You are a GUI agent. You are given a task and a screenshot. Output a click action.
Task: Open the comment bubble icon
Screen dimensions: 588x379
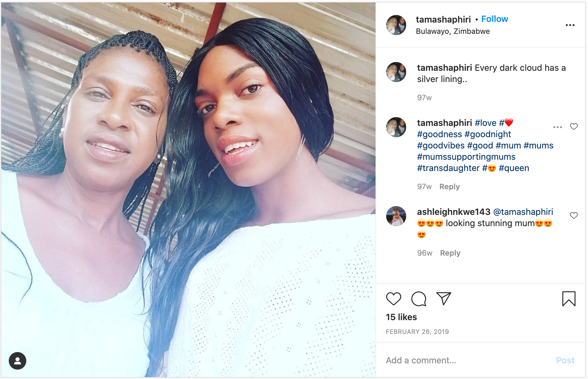(x=419, y=299)
